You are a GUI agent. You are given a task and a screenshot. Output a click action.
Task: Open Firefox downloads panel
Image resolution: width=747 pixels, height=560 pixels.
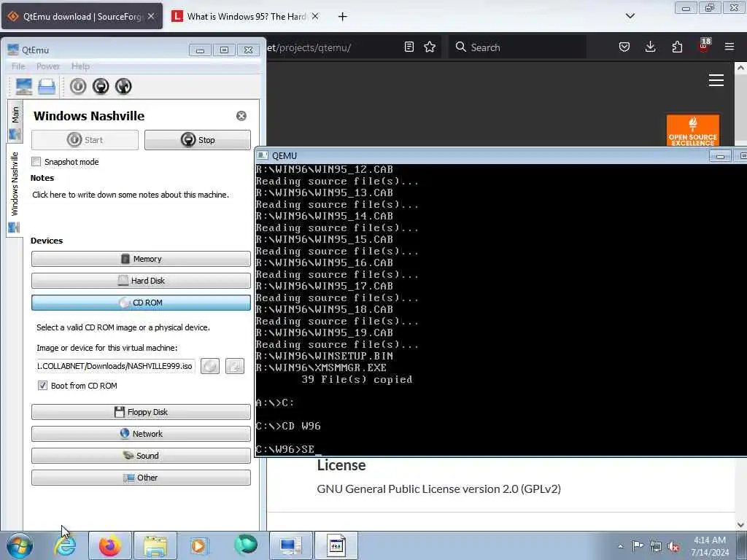click(x=650, y=47)
